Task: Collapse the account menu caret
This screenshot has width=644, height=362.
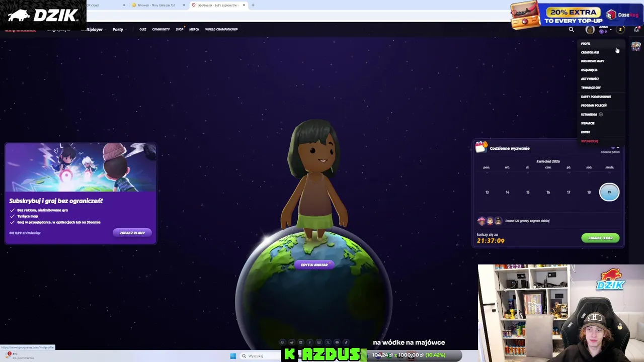Action: (x=611, y=30)
